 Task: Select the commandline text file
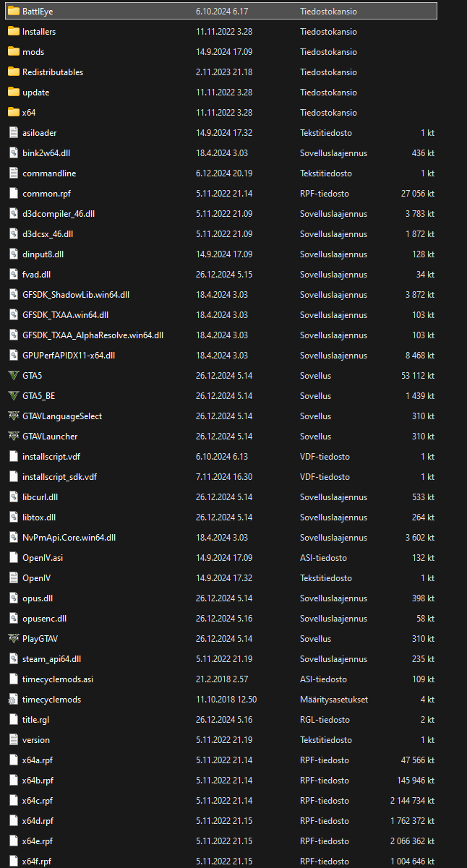[x=49, y=173]
